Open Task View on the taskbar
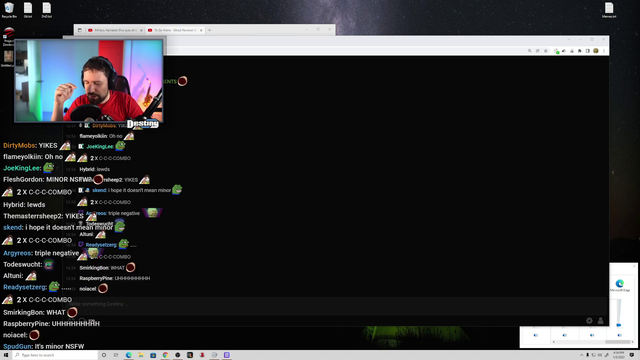Viewport: 640px width, 360px height. coord(116,355)
